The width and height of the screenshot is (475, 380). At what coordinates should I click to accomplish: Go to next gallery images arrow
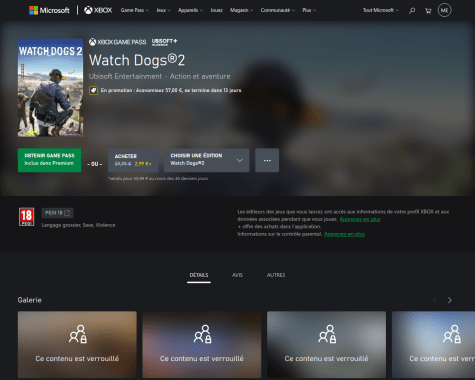point(450,300)
